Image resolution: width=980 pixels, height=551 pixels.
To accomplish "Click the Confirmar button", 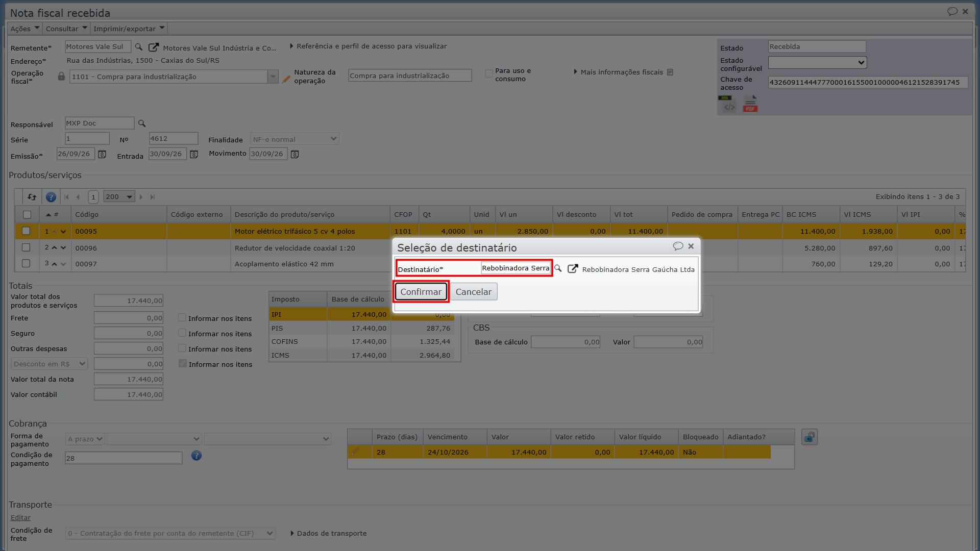I will click(421, 292).
